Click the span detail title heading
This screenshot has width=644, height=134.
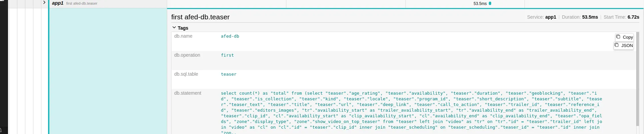point(200,17)
